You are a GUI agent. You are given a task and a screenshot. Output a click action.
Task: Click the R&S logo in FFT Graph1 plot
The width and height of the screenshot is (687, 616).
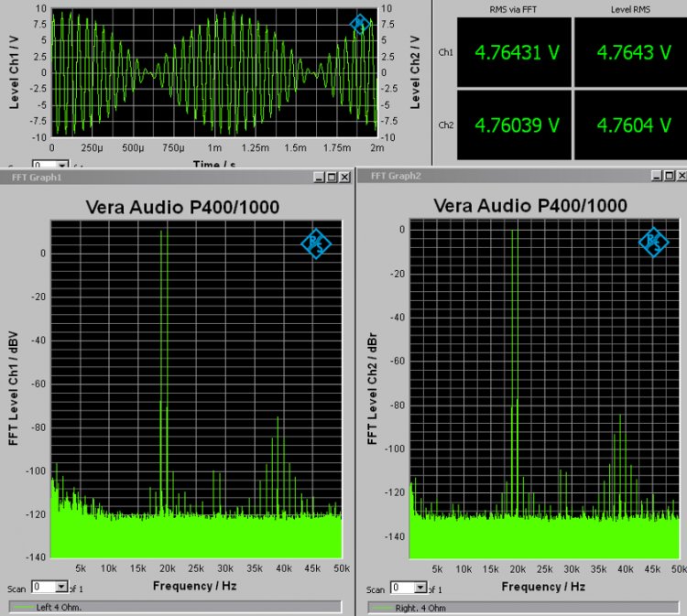tap(316, 243)
